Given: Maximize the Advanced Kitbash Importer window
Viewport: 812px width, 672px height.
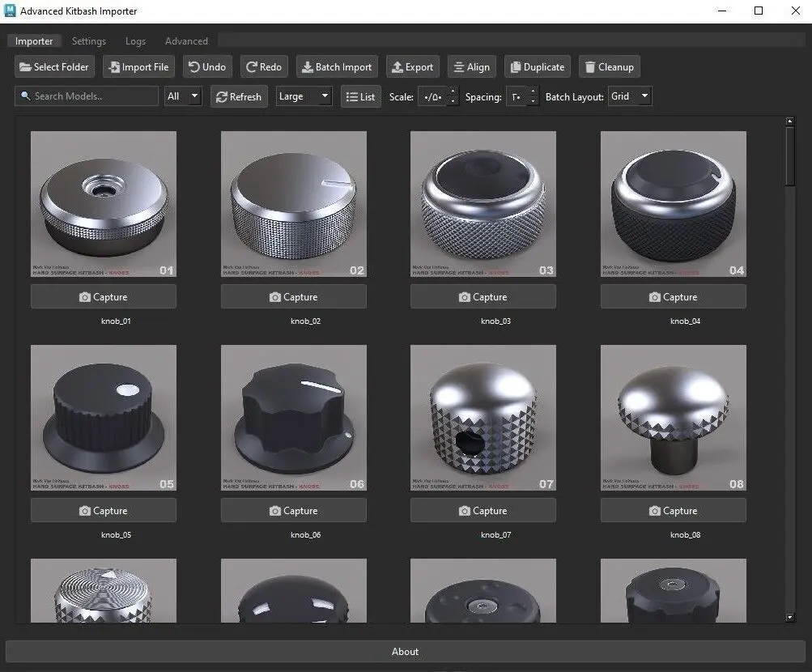Looking at the screenshot, I should (759, 11).
